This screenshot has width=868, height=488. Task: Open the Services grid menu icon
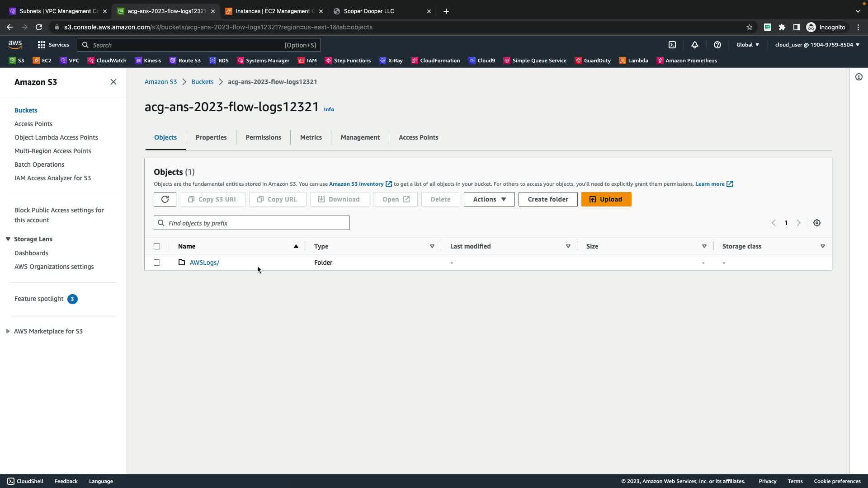(x=42, y=45)
